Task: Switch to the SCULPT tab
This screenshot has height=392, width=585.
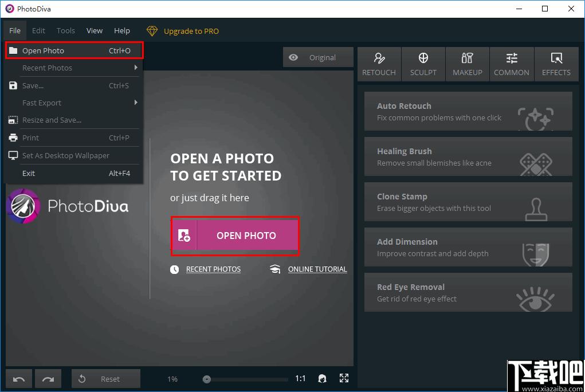Action: pos(423,64)
